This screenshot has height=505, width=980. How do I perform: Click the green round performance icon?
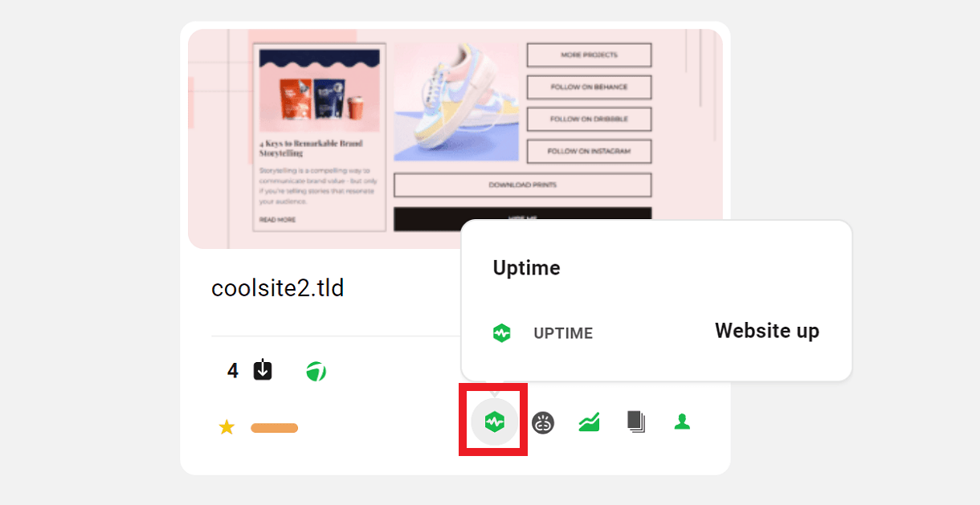(x=316, y=372)
